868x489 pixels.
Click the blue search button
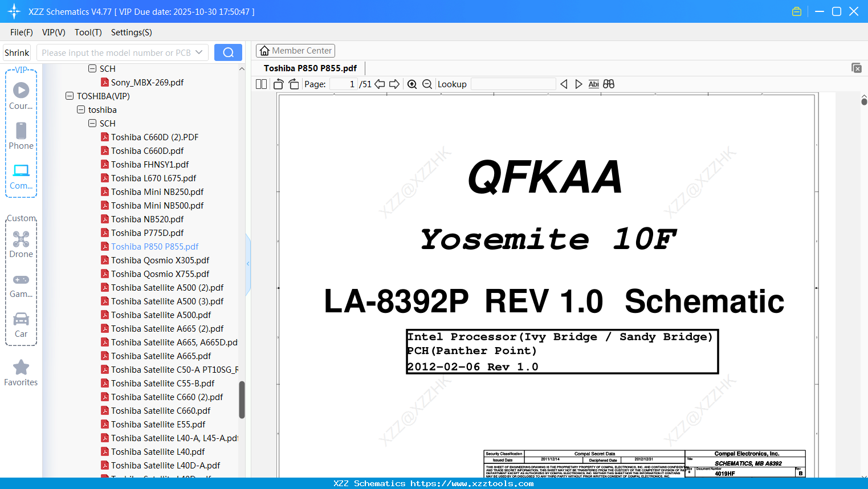click(228, 52)
